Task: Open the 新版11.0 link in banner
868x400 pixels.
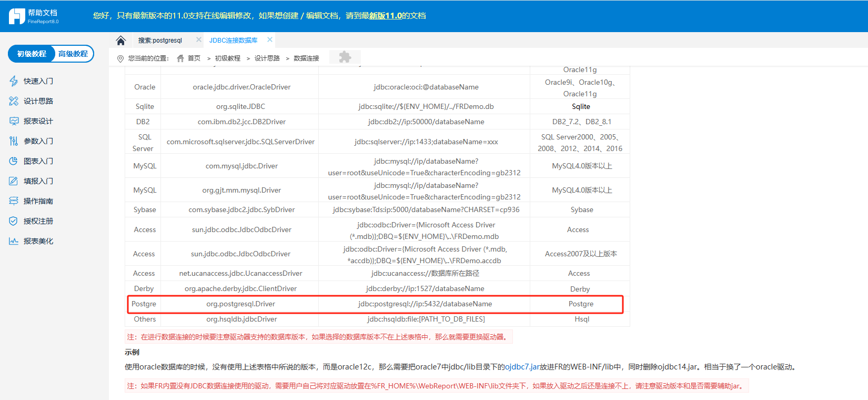Action: tap(385, 16)
